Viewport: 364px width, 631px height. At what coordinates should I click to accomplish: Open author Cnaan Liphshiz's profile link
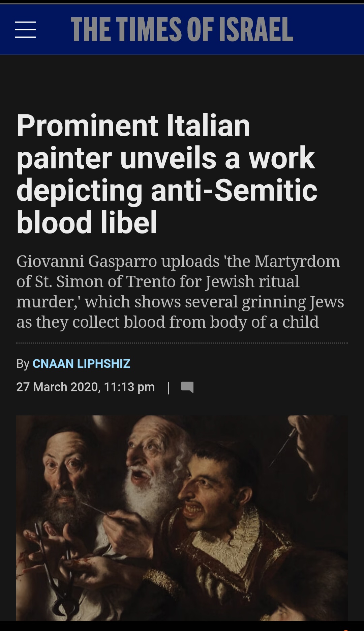pyautogui.click(x=81, y=363)
